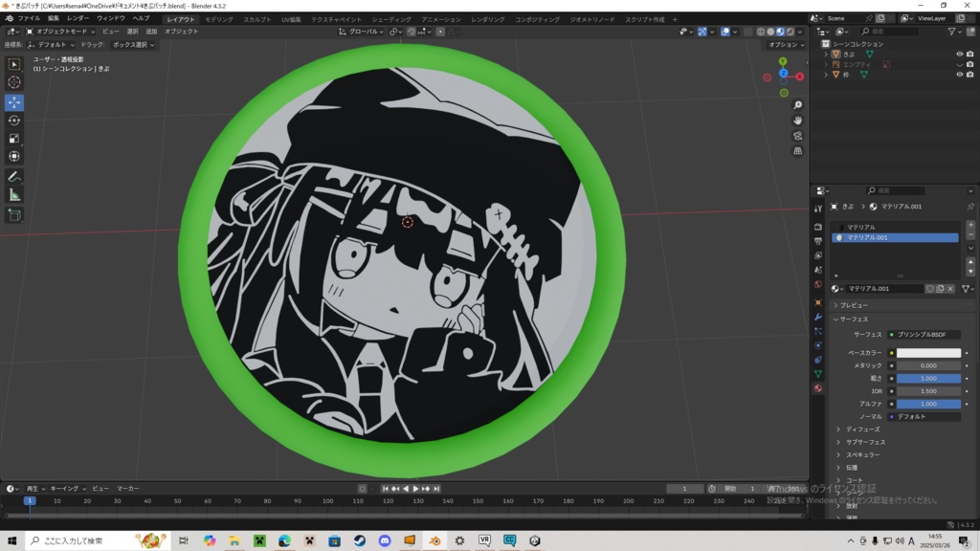Open the ファイル menu
The height and width of the screenshot is (551, 980).
[29, 19]
